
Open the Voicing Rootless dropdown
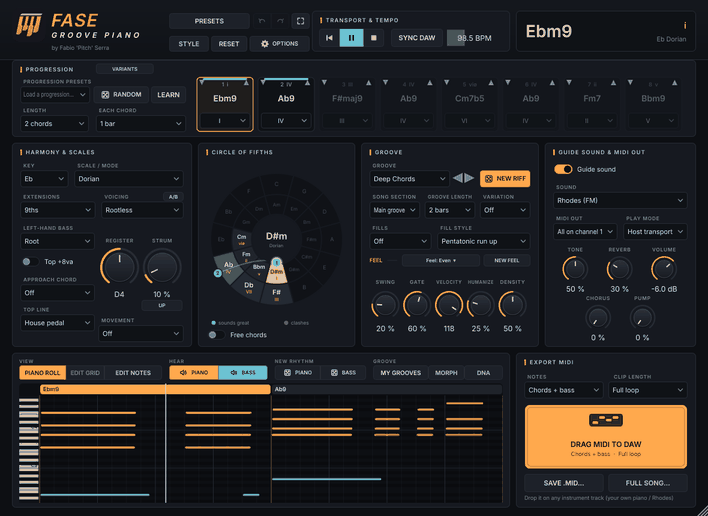coord(143,210)
